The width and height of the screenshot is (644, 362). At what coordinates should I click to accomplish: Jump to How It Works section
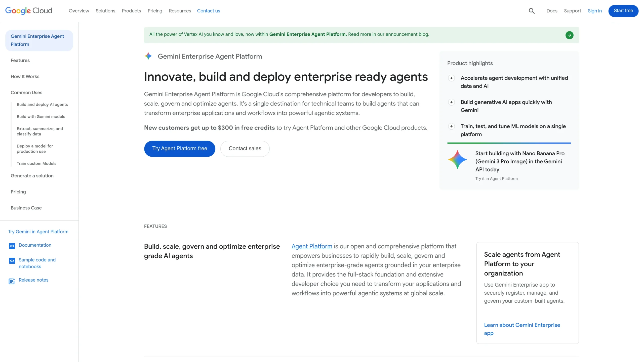coord(25,76)
